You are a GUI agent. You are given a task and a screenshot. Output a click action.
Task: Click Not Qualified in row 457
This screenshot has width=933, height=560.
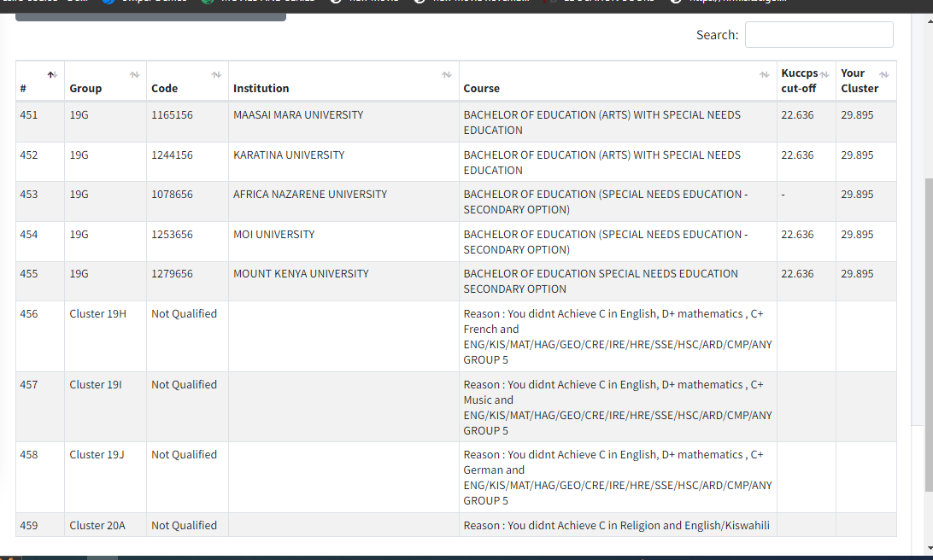[x=184, y=385]
